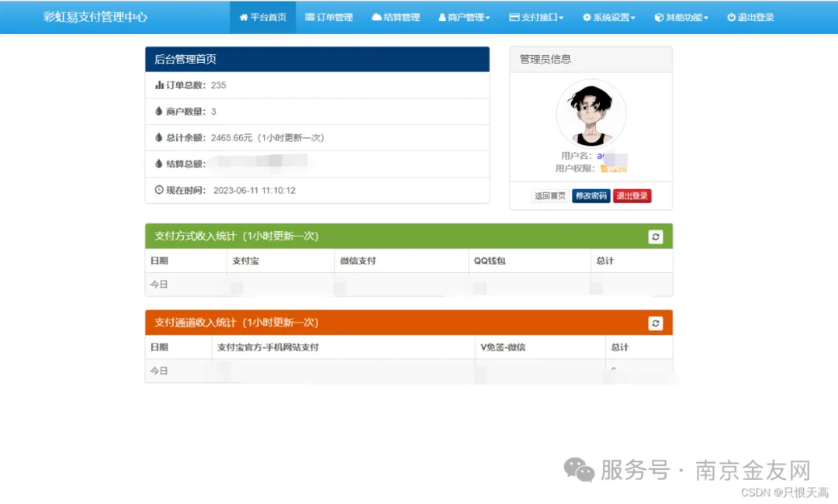Click the 支付方式收入统计 green header title
Viewport: 838px width, 504px height.
[x=237, y=236]
